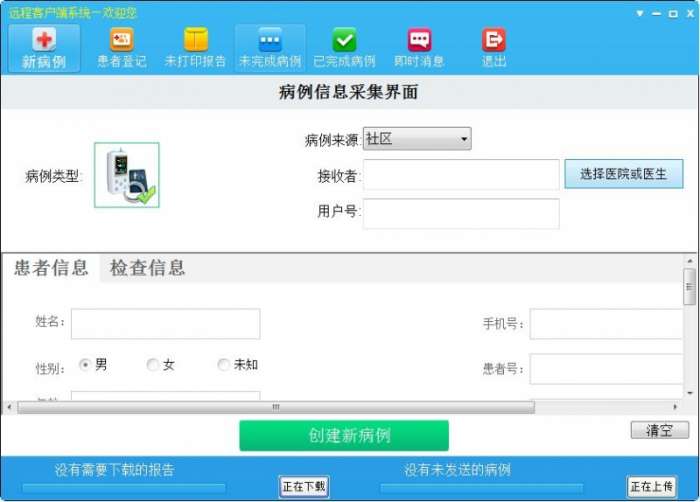Click the green 创建新病例 button
Screen dimensions: 700x502
click(344, 435)
